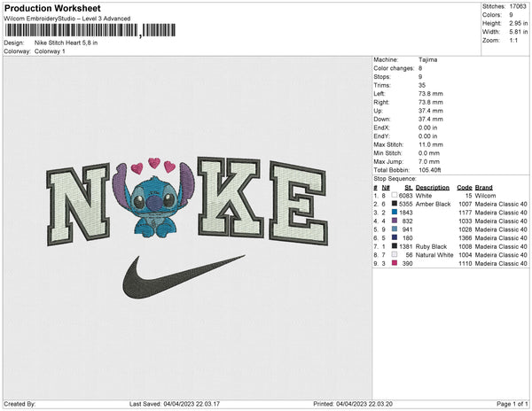Click the 'St.' column header

[409, 188]
